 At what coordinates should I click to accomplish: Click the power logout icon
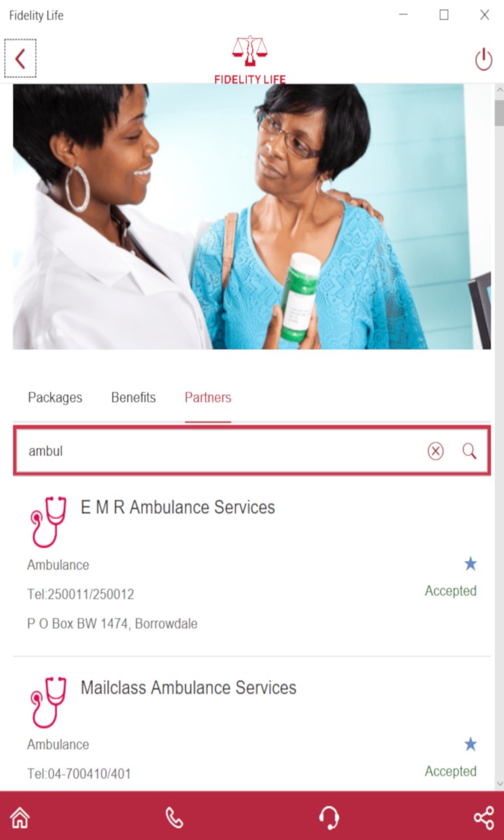484,60
